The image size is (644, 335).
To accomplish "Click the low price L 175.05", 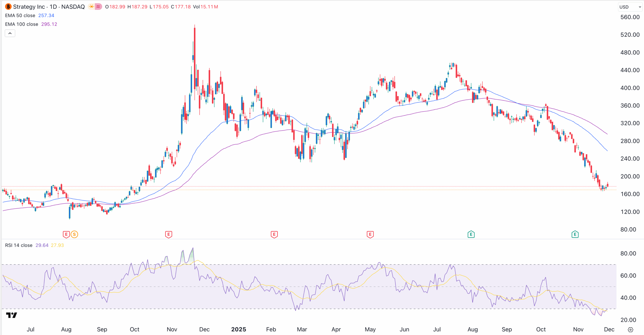I will [x=159, y=7].
